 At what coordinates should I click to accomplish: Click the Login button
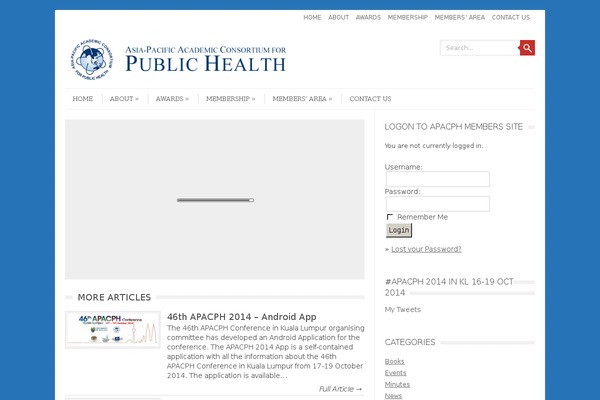(x=399, y=230)
